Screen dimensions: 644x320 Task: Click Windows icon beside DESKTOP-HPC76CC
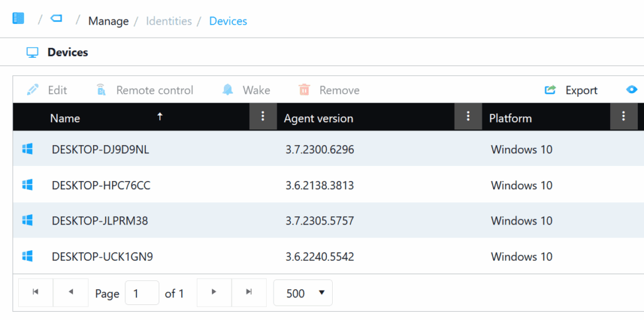click(x=27, y=185)
